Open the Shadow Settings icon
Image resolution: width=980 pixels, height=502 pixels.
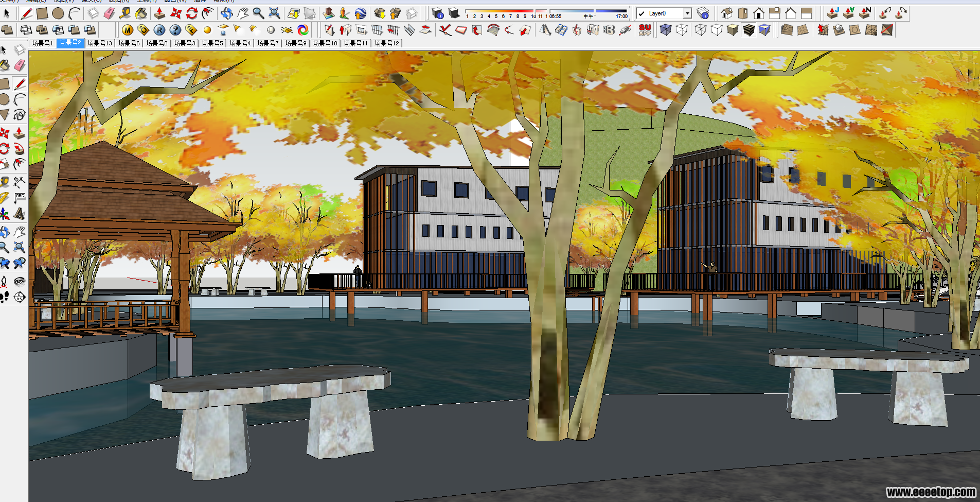(437, 13)
